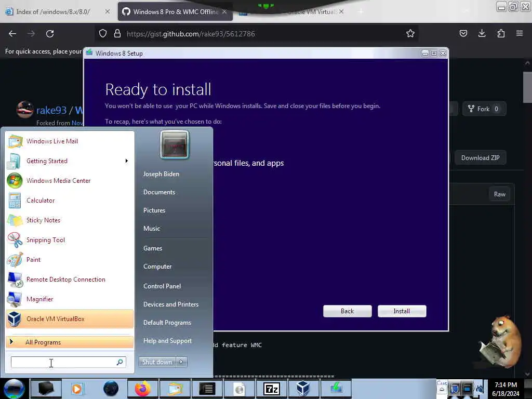Image resolution: width=532 pixels, height=399 pixels.
Task: Open Firefox downloads panel
Action: (482, 34)
